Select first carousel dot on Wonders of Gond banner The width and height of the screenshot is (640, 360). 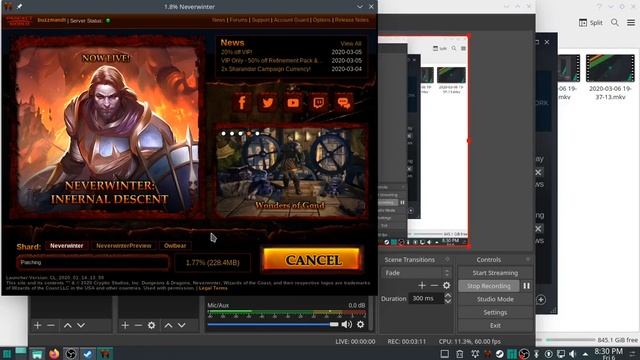223,133
